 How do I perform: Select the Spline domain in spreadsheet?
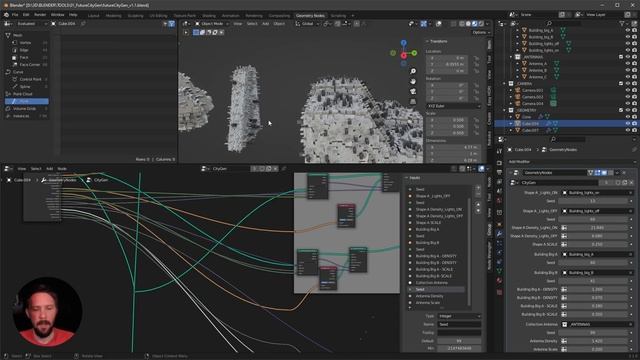click(x=25, y=87)
